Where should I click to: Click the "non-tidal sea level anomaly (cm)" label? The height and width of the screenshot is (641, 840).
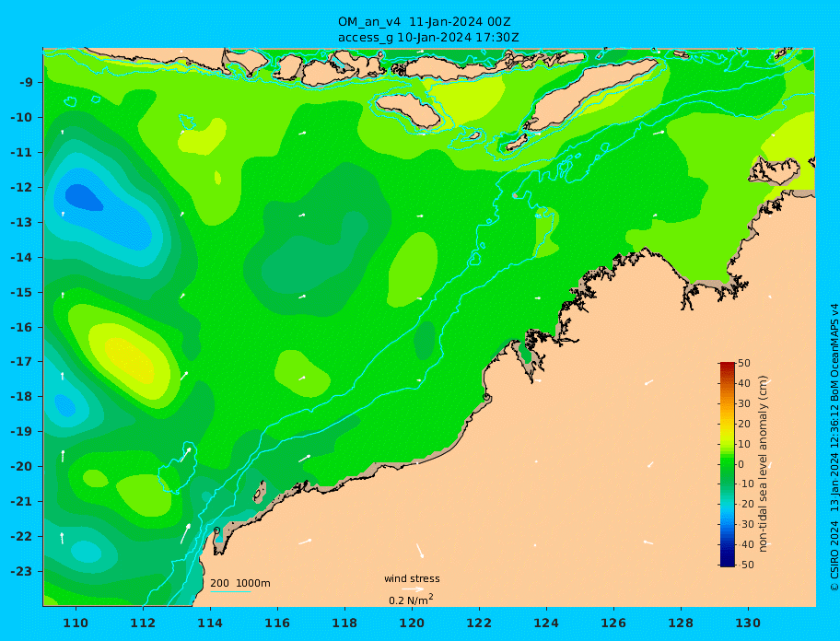[x=763, y=464]
